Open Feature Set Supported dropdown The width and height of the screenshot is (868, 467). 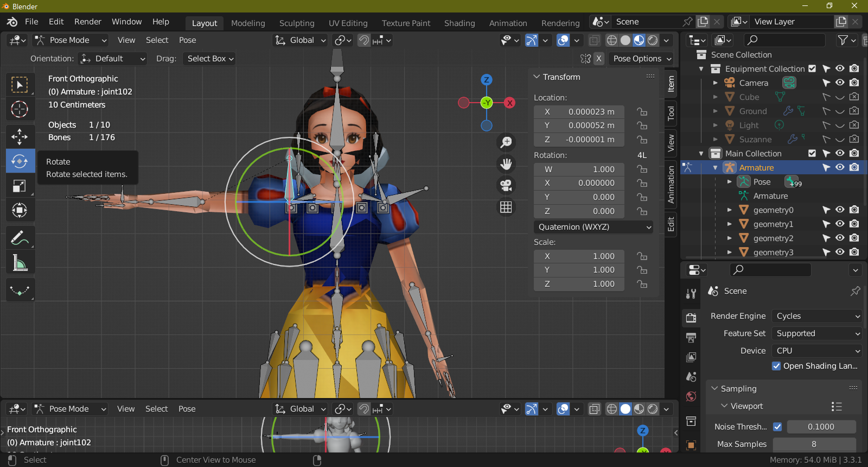(817, 333)
